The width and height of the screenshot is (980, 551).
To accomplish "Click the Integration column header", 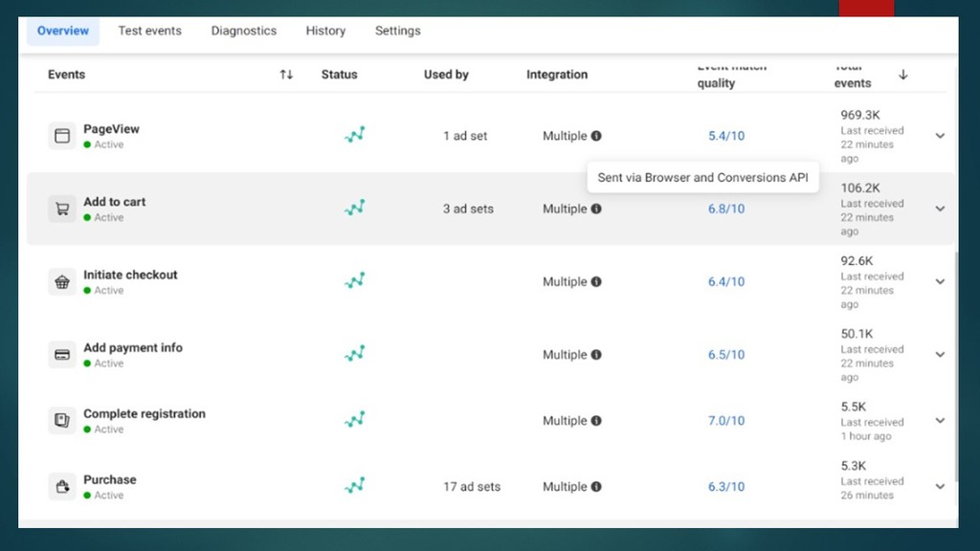I will tap(557, 75).
